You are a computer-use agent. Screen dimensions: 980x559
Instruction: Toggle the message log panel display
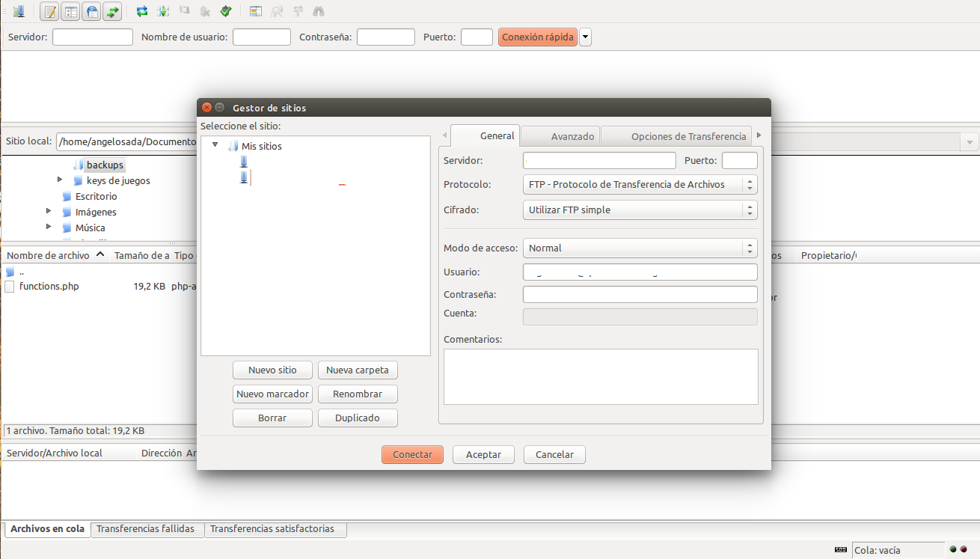(50, 11)
